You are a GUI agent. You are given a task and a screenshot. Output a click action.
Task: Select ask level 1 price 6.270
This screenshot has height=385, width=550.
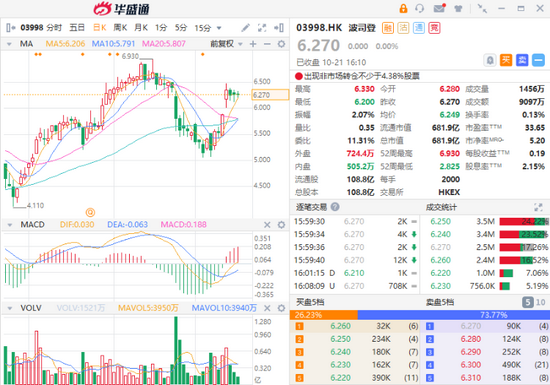click(x=471, y=326)
